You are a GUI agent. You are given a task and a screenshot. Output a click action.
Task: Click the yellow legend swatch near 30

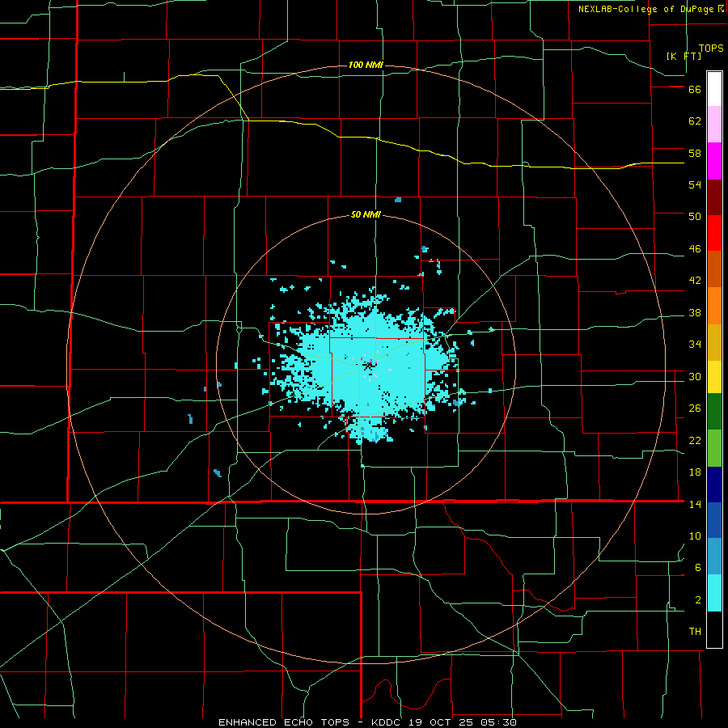pyautogui.click(x=714, y=377)
